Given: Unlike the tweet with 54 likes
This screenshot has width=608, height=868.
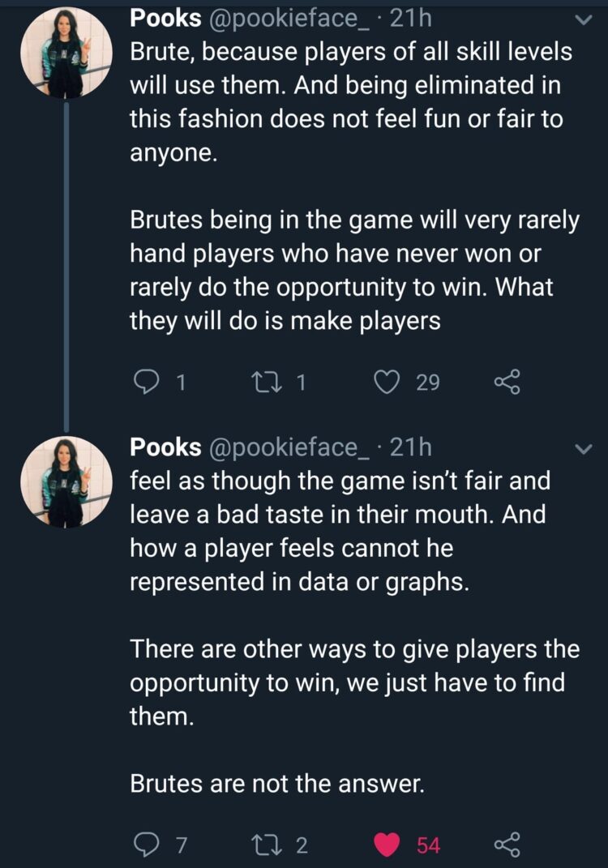Looking at the screenshot, I should coord(387,844).
